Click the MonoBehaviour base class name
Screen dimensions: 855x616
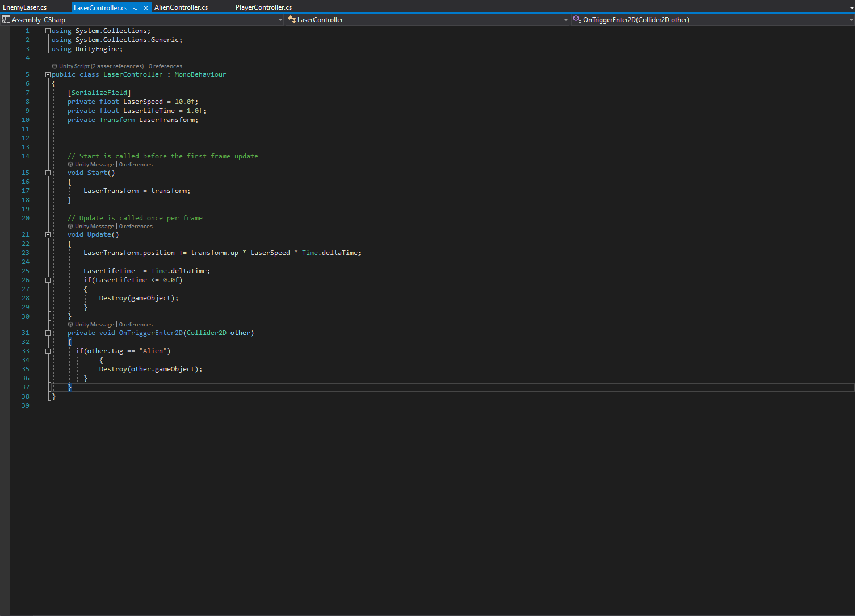tap(200, 74)
